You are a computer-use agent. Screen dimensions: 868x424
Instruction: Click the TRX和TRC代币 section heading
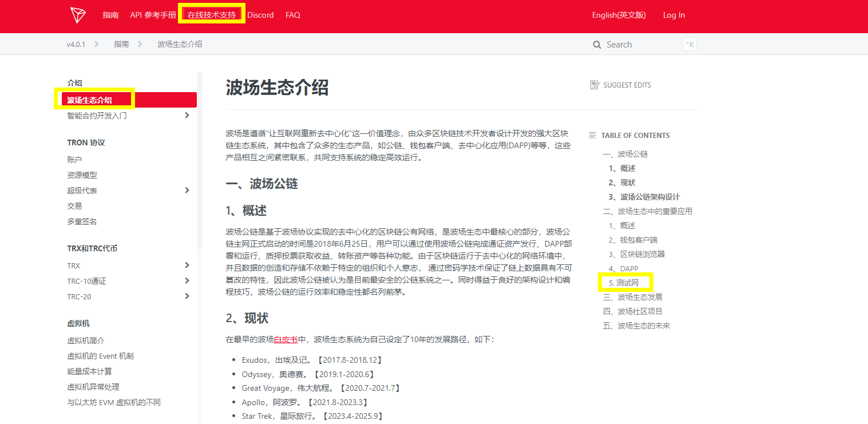[x=92, y=248]
